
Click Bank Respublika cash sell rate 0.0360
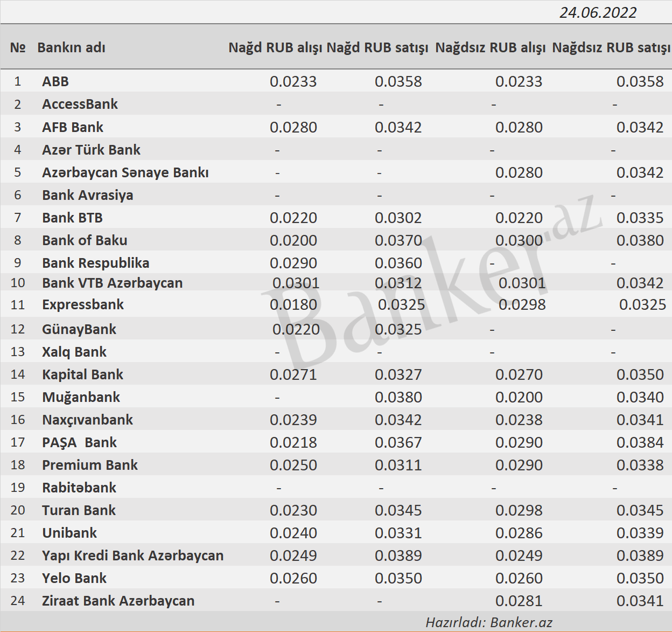[398, 263]
